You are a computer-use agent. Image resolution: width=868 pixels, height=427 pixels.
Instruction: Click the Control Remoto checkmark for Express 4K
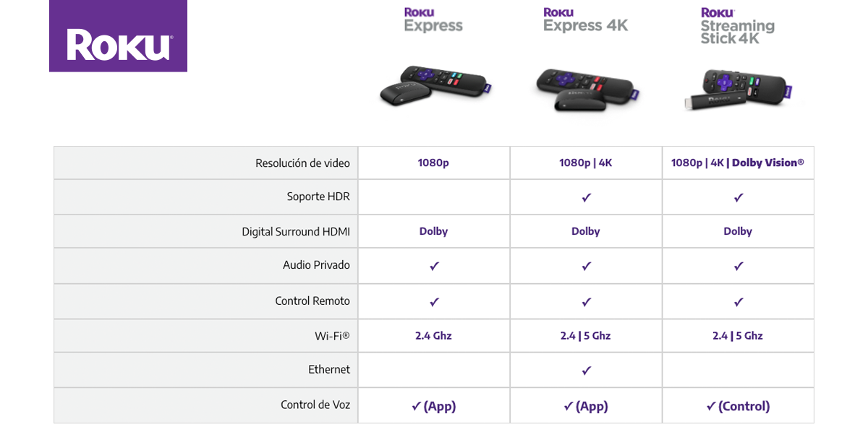(x=587, y=302)
